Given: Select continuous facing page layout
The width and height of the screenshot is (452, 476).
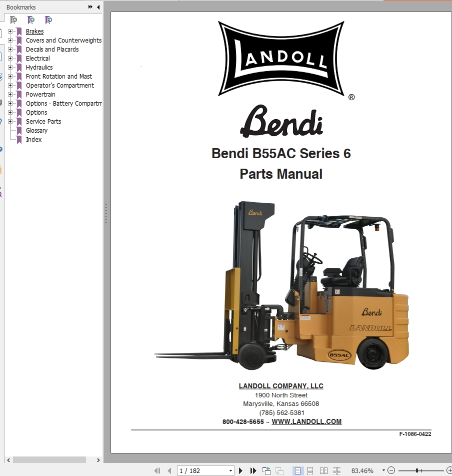Looking at the screenshot, I should (x=336, y=471).
